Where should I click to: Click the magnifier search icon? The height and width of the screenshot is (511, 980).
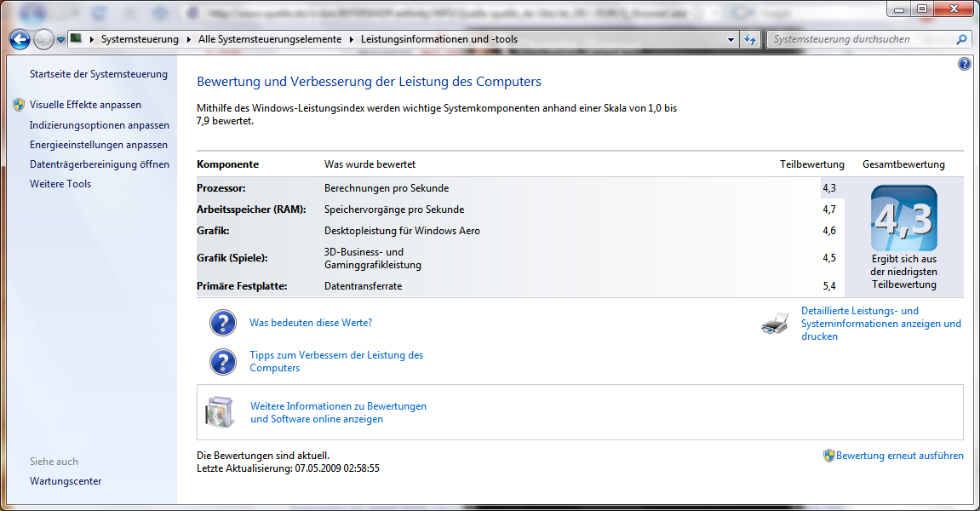[961, 39]
